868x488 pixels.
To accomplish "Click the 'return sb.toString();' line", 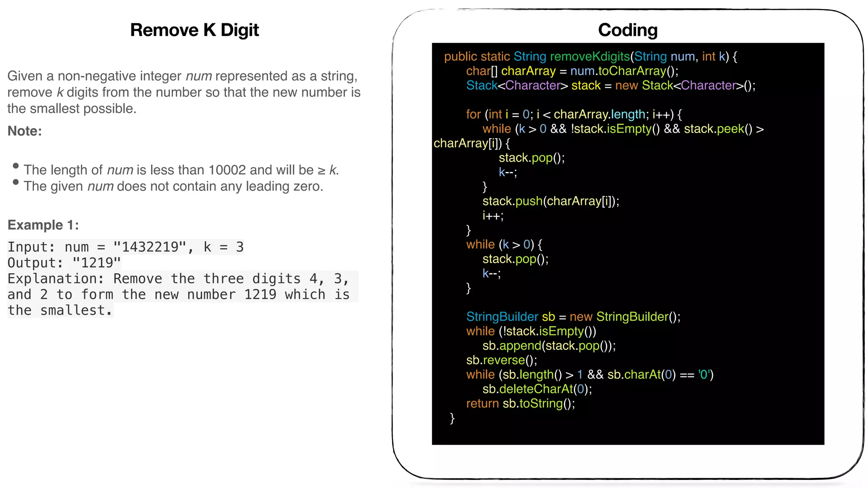I will pyautogui.click(x=520, y=403).
